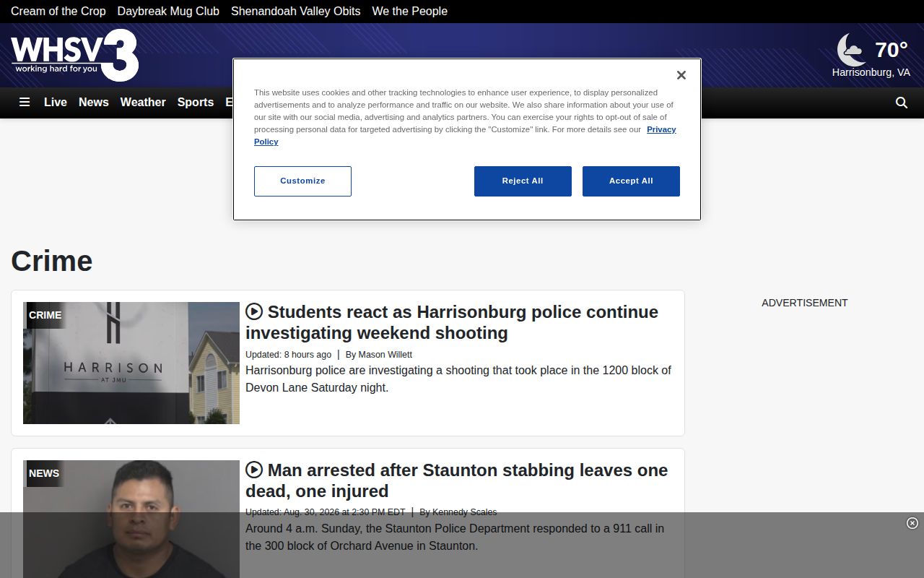Click the NEWS tag on second story
This screenshot has height=578, width=924.
[44, 473]
